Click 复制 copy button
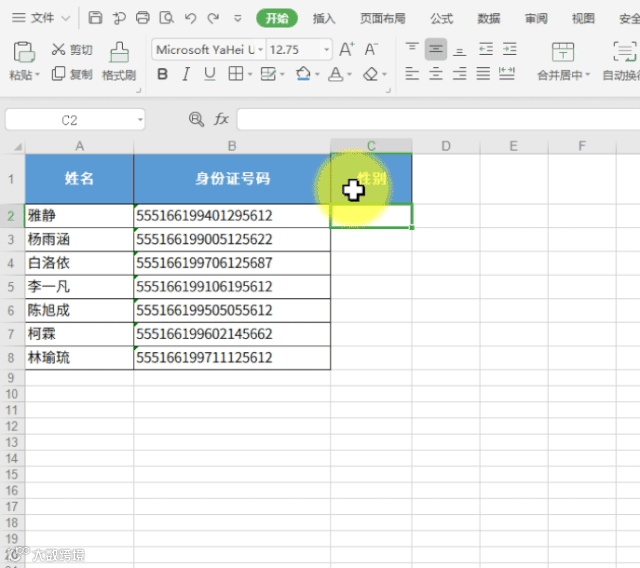This screenshot has width=640, height=568. pos(72,74)
